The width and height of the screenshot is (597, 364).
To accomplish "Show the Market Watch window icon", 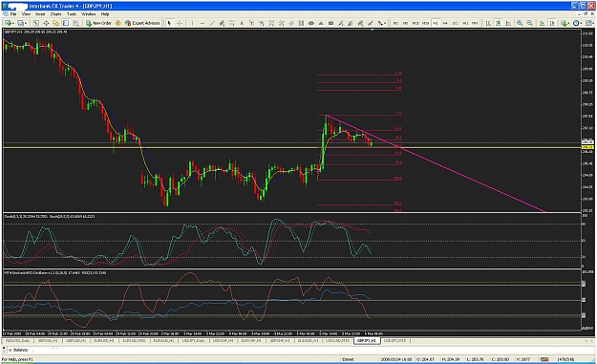I will [x=35, y=23].
